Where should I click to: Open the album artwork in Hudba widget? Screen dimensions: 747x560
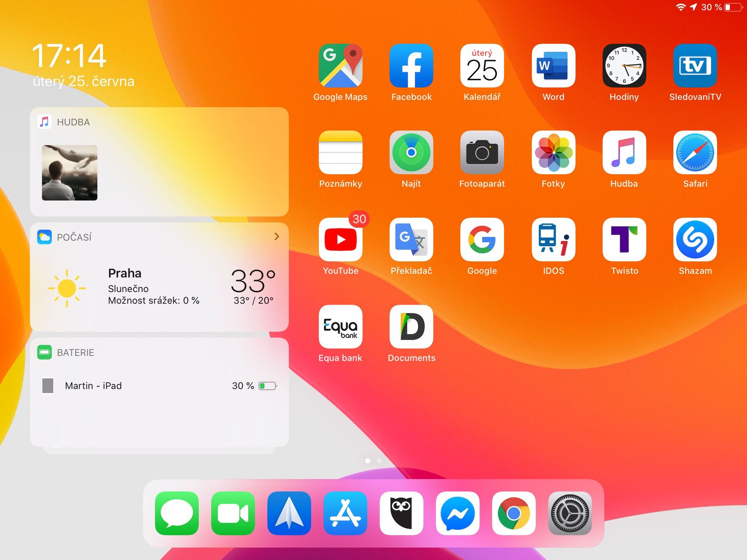70,172
